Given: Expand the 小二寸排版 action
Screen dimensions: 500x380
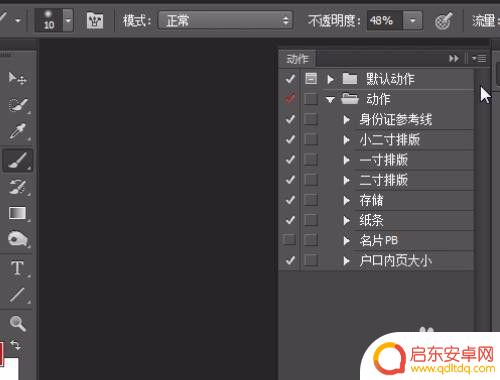Looking at the screenshot, I should coord(347,140).
